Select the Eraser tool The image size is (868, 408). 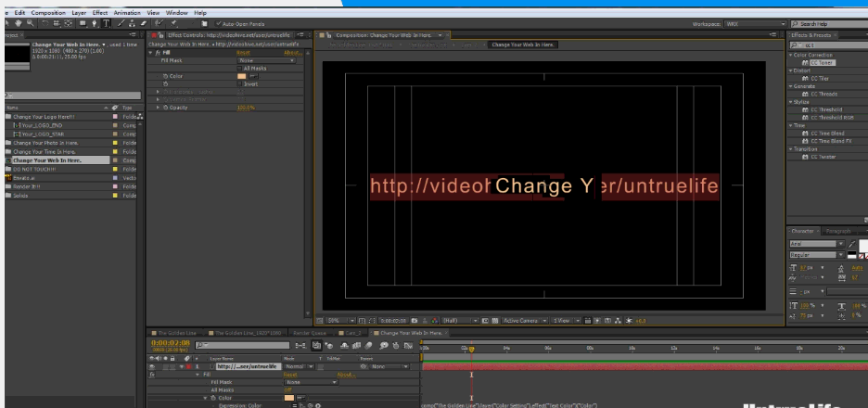[x=144, y=23]
